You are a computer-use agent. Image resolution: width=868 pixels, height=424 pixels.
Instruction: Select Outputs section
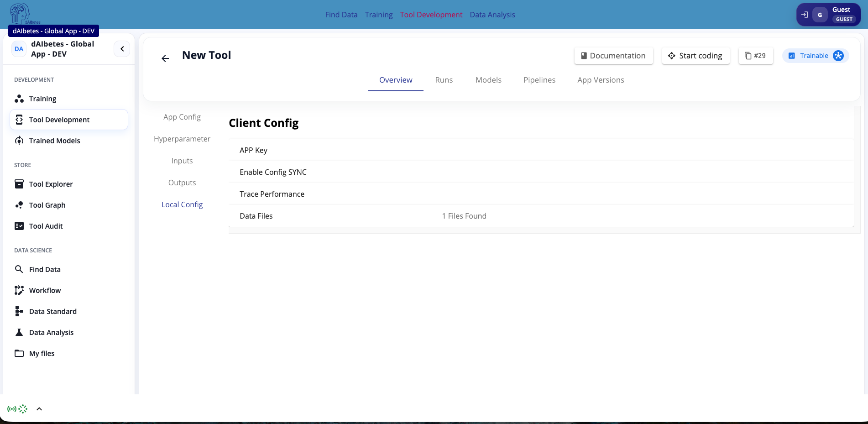182,183
